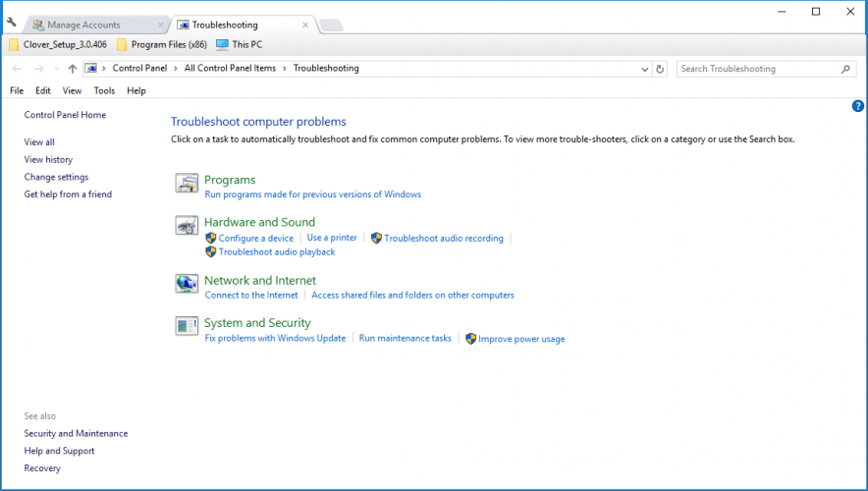Viewport: 868px width, 491px height.
Task: Expand the chevron before Control Panel breadcrumb
Action: coord(103,68)
